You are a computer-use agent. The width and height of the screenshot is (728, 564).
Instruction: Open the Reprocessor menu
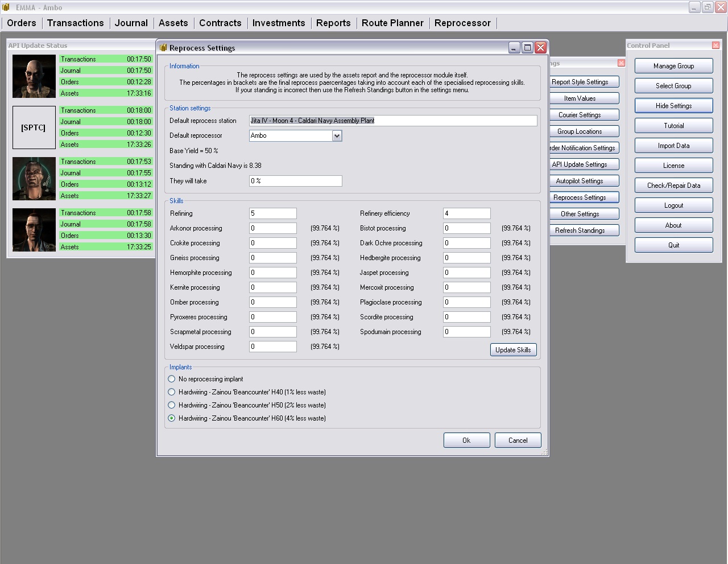(x=463, y=23)
